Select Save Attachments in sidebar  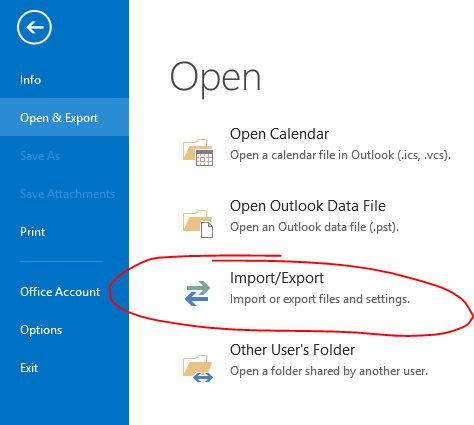[64, 194]
